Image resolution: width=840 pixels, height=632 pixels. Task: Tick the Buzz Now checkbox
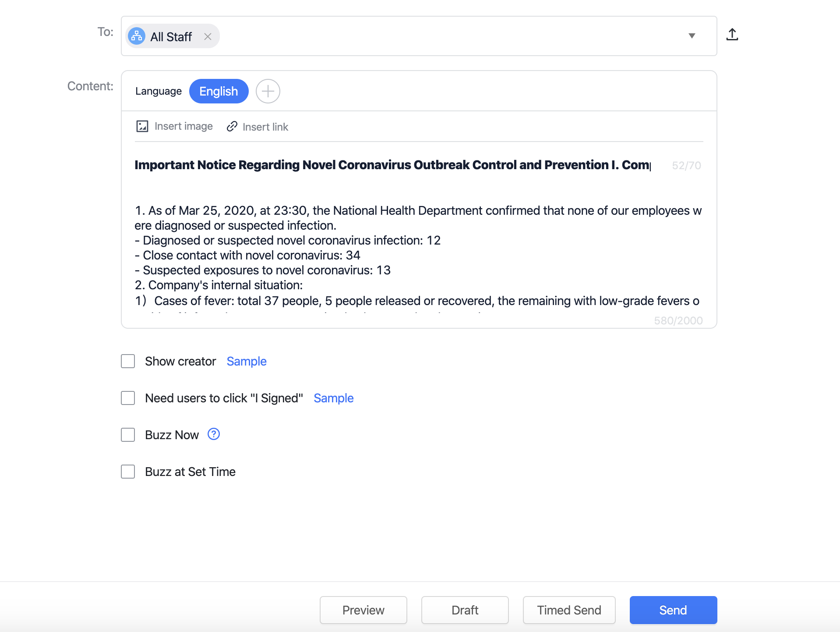(x=128, y=435)
